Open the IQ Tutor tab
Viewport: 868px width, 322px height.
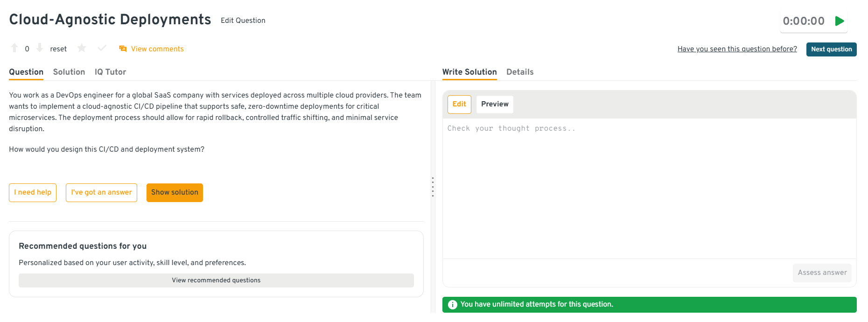coord(110,72)
